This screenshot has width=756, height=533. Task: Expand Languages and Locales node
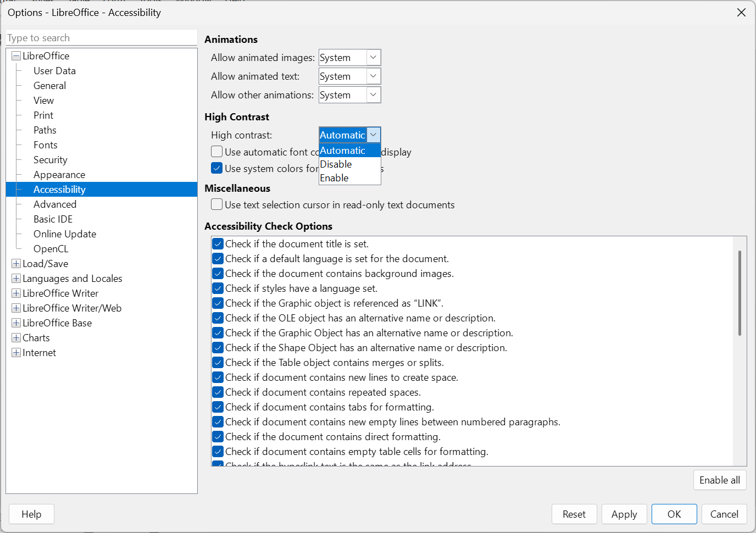tap(16, 279)
